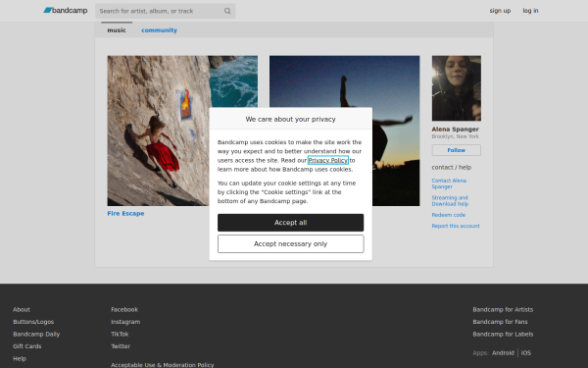Open the Privacy Policy link in the dialog
This screenshot has width=588, height=368.
click(x=327, y=160)
